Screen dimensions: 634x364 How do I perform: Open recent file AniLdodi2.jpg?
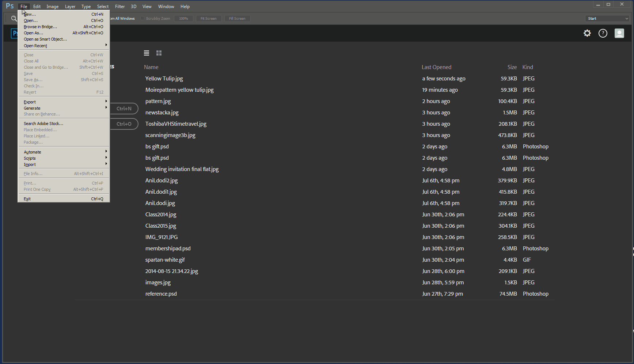coord(162,181)
